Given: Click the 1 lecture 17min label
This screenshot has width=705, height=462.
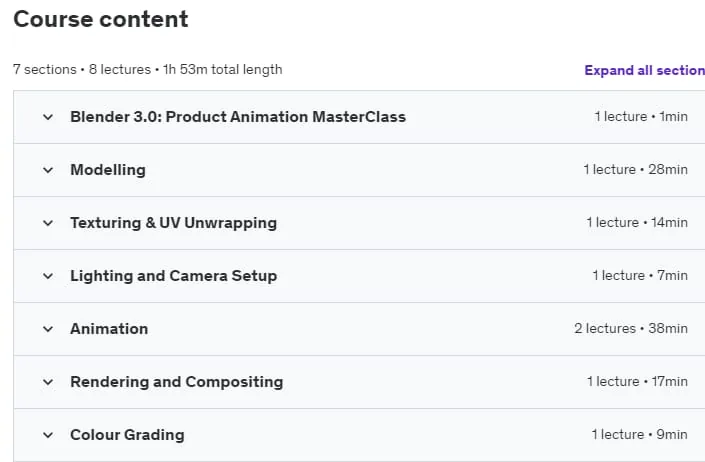Looking at the screenshot, I should 637,382.
